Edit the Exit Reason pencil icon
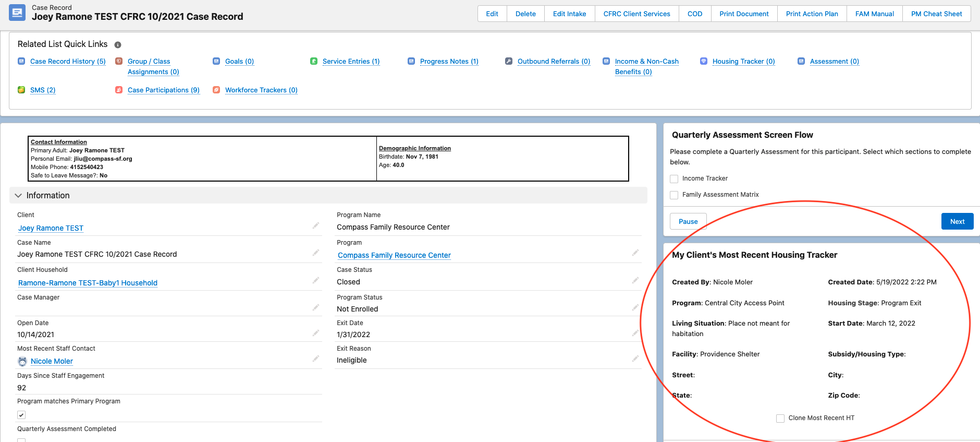 coord(635,359)
